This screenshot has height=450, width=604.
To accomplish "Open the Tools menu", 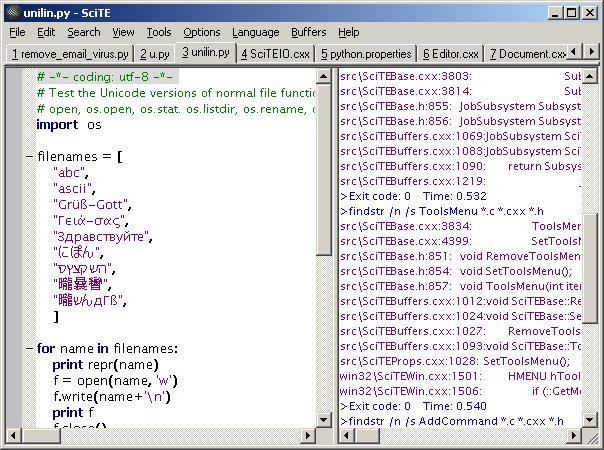I will click(x=159, y=32).
